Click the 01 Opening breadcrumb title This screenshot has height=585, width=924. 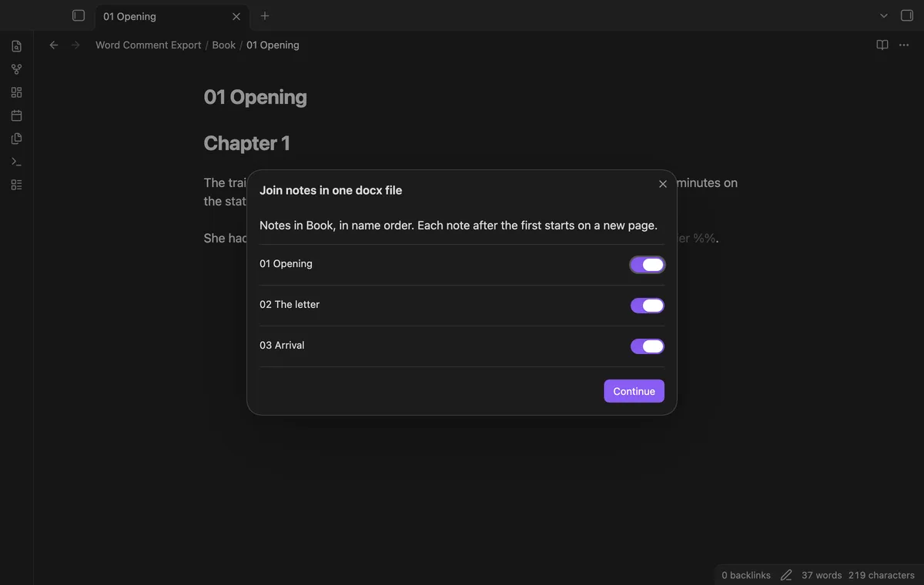pos(273,45)
